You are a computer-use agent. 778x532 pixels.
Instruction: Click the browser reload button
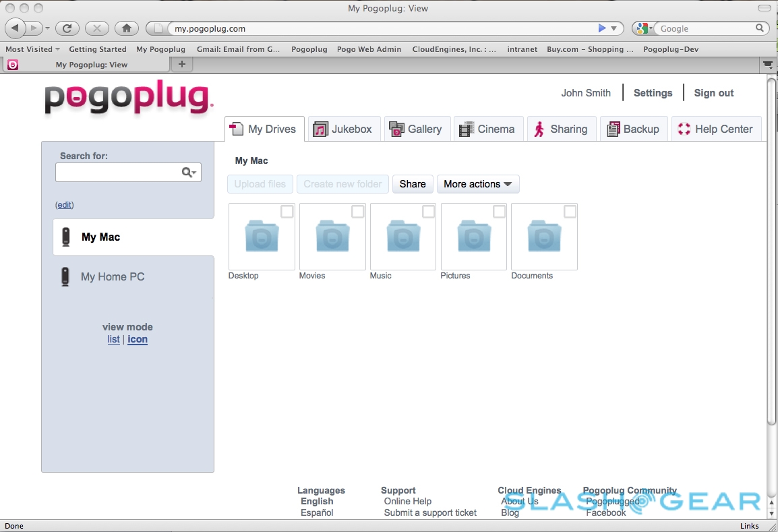[67, 28]
